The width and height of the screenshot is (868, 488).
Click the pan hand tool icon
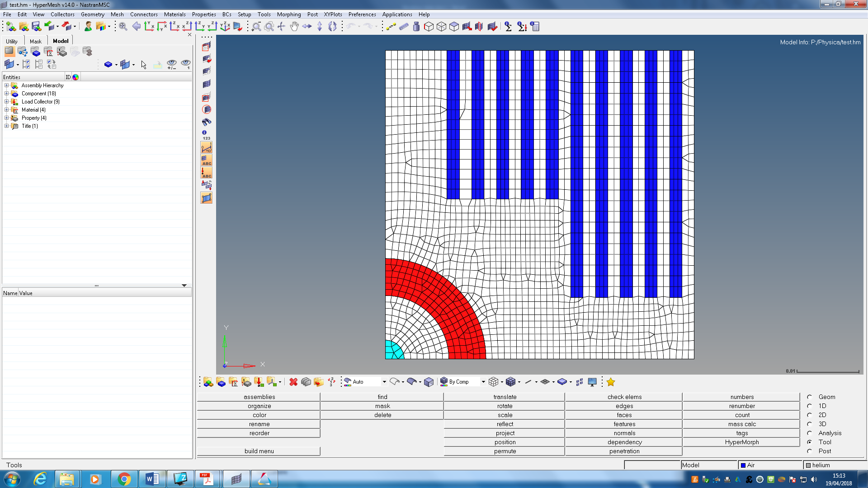tap(294, 27)
